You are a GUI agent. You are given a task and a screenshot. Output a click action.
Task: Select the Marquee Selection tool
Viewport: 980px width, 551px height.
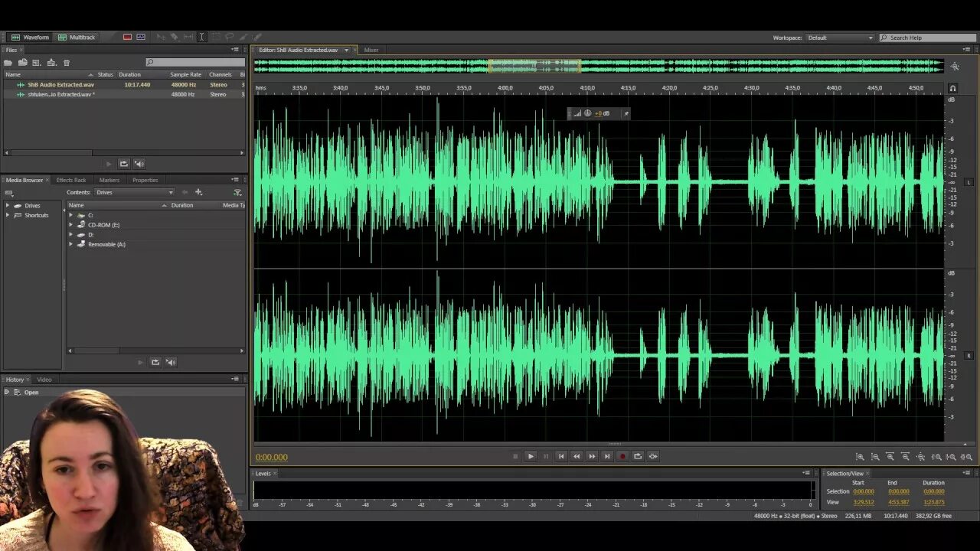point(215,37)
